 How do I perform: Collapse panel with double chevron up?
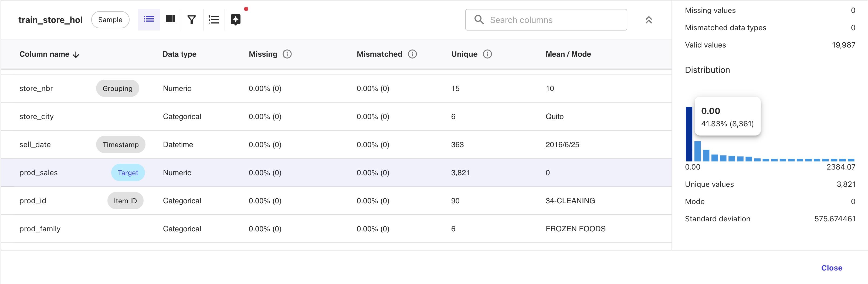(x=648, y=20)
